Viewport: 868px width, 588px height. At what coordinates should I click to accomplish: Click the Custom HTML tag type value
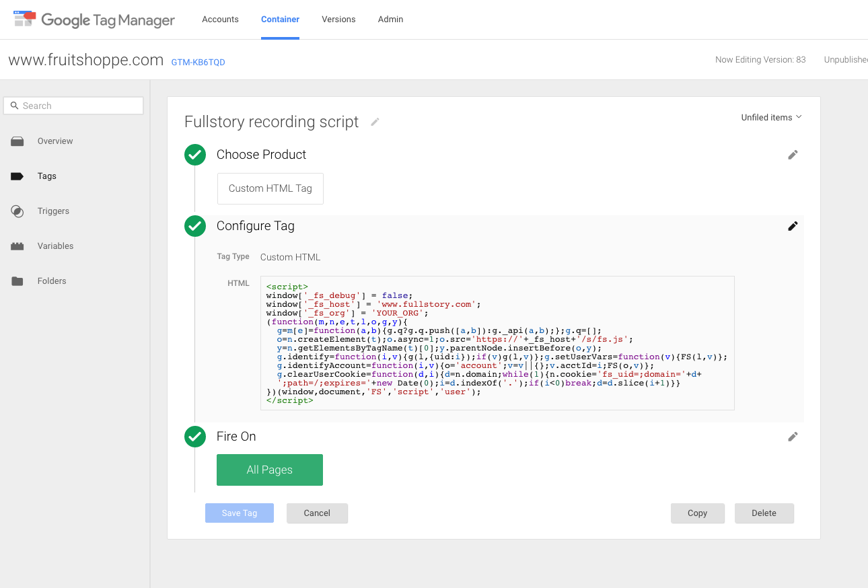click(x=291, y=257)
